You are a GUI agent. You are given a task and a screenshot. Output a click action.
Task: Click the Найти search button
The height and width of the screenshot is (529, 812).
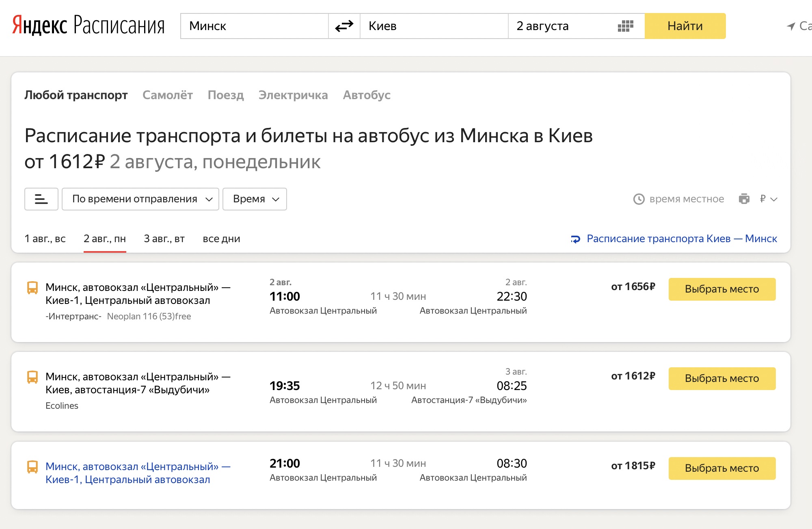685,26
